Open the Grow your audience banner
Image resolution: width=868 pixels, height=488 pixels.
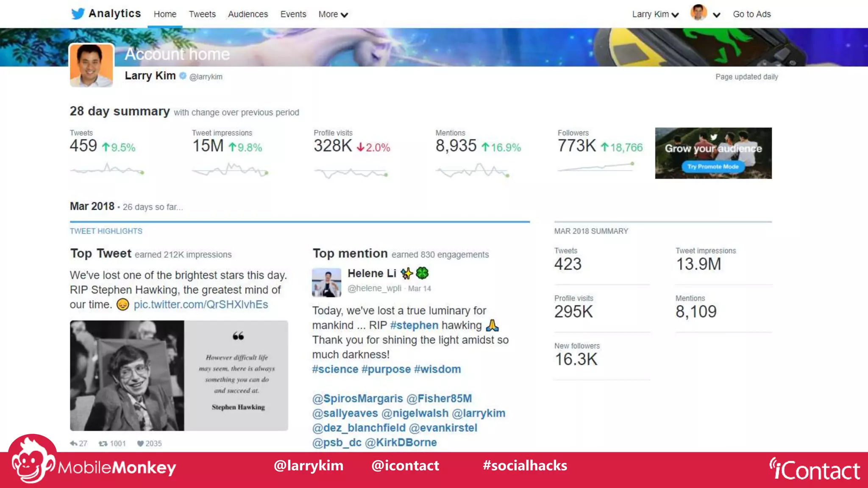pyautogui.click(x=713, y=153)
